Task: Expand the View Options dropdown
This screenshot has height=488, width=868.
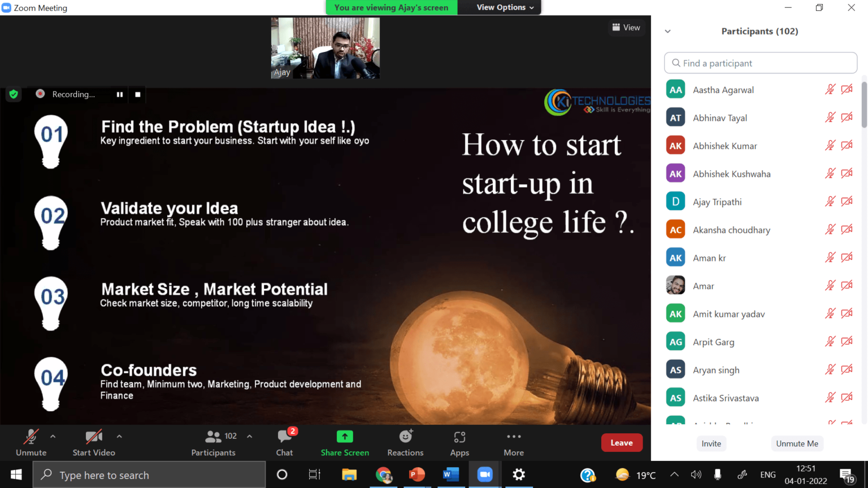Action: (x=505, y=7)
